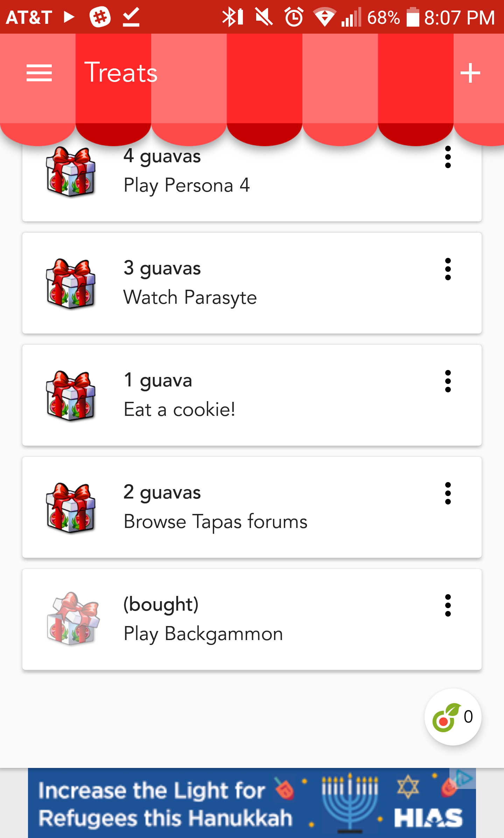
Task: Tap the Watch Parasyte gift box icon
Action: tap(71, 283)
